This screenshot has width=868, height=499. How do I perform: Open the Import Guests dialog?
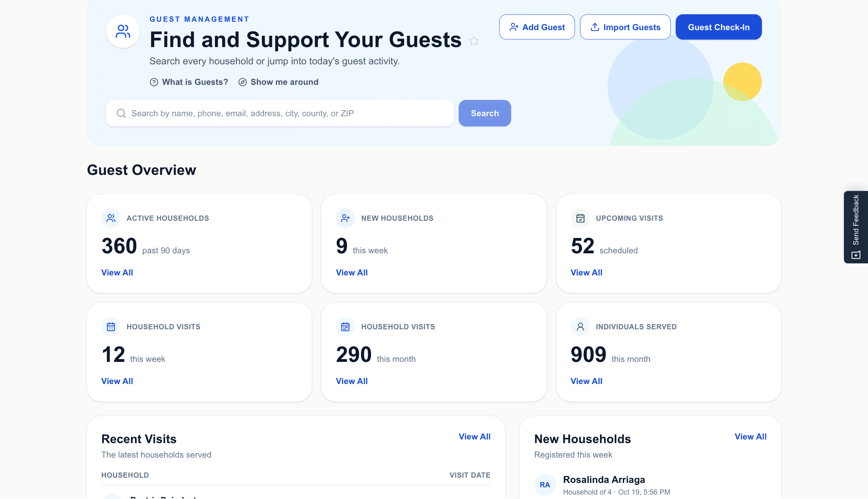[625, 27]
